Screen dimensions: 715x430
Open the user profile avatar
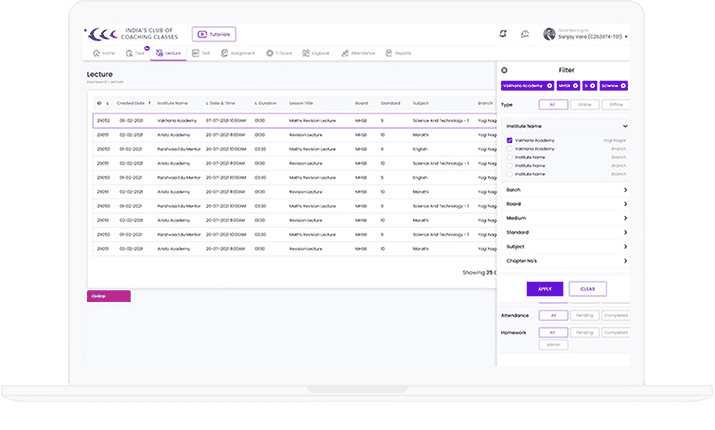(549, 34)
